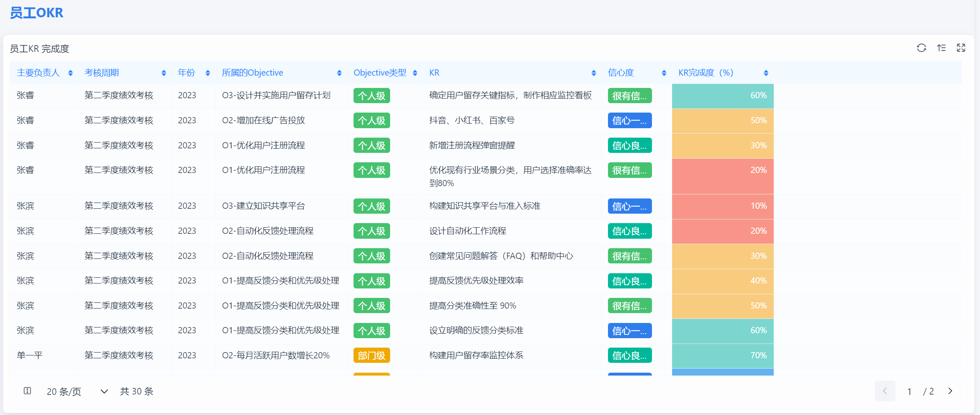Sort by 考核周期 column arrows

[x=164, y=73]
